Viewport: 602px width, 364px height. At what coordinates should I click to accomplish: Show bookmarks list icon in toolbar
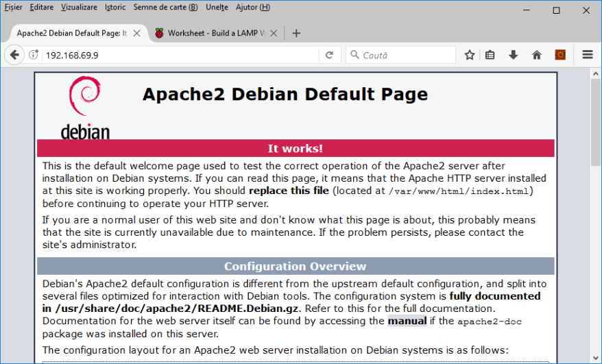tap(490, 56)
